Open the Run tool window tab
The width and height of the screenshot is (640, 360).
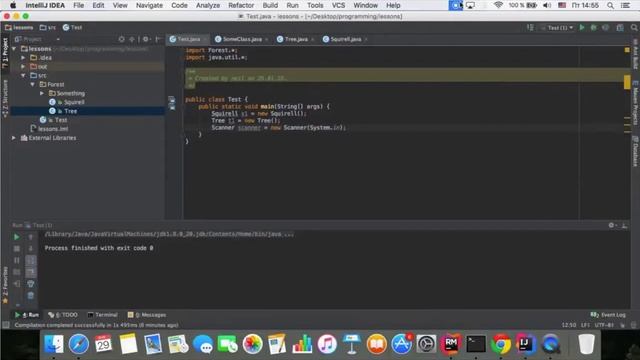(x=27, y=315)
